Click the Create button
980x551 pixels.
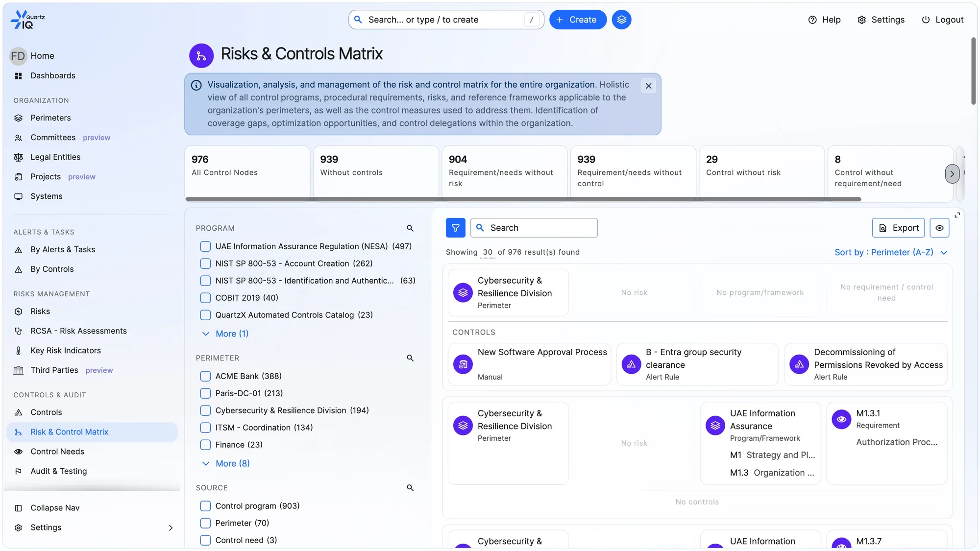click(x=578, y=20)
